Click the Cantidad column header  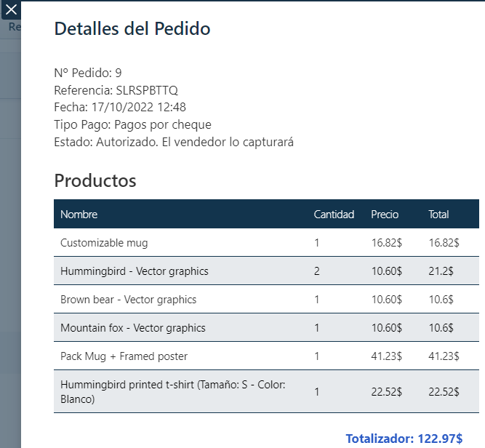334,215
